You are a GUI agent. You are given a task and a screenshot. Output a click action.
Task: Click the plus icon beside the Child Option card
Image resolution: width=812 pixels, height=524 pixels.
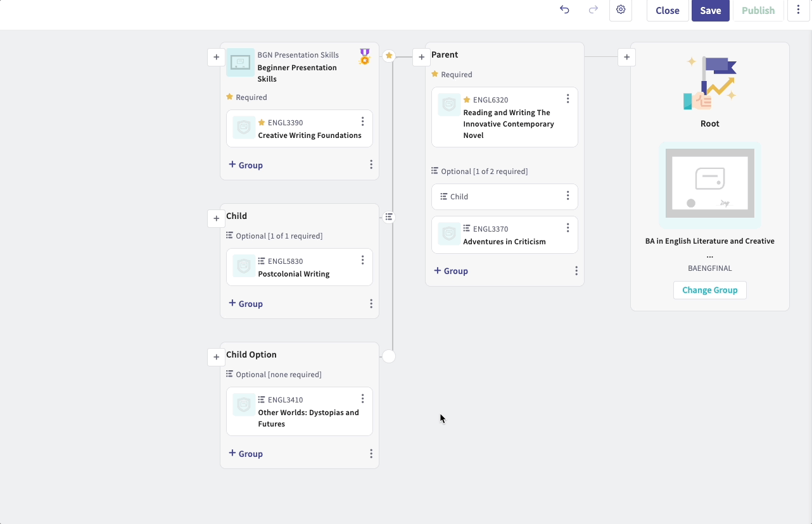216,357
